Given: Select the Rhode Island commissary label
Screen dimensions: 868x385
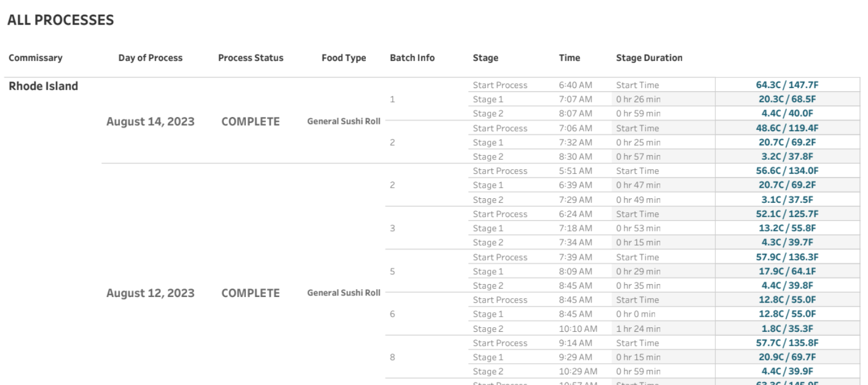Looking at the screenshot, I should point(43,86).
